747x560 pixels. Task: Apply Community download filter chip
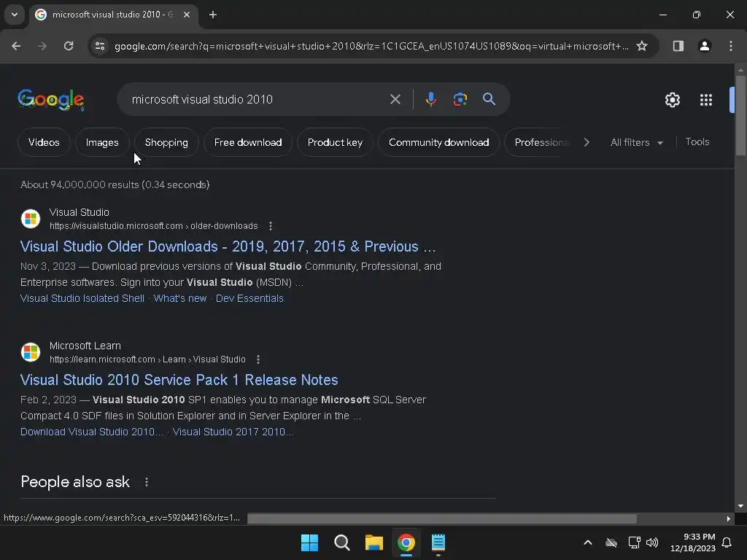tap(438, 142)
